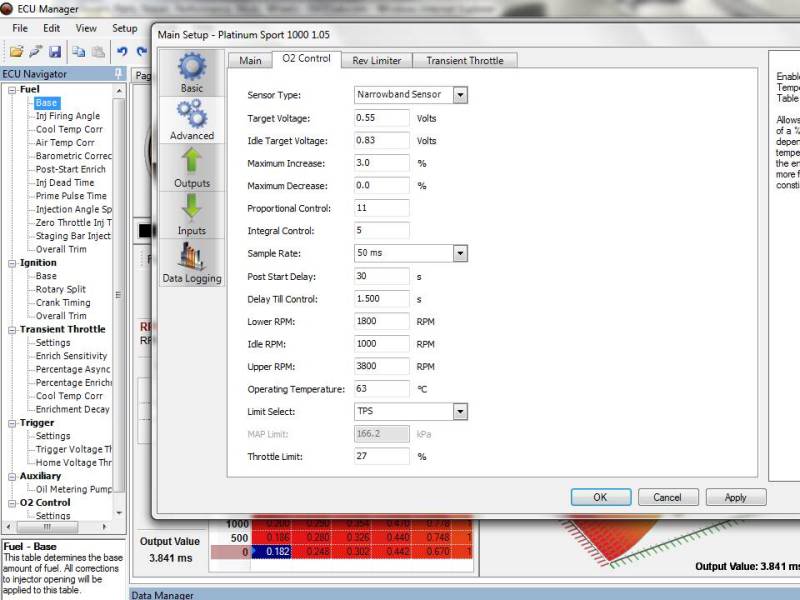The image size is (800, 600).
Task: Click the Target Voltage field
Action: click(x=382, y=118)
